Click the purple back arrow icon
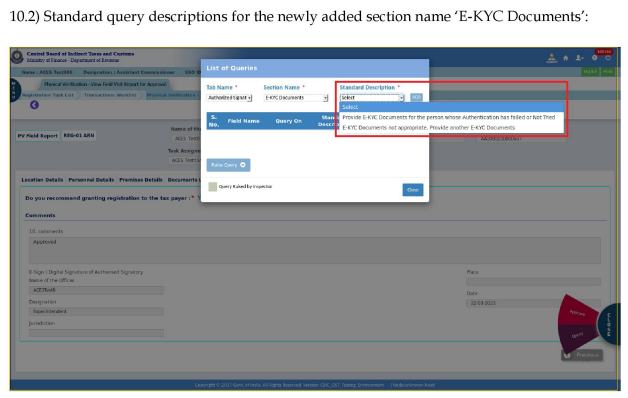This screenshot has height=398, width=628. click(x=34, y=105)
